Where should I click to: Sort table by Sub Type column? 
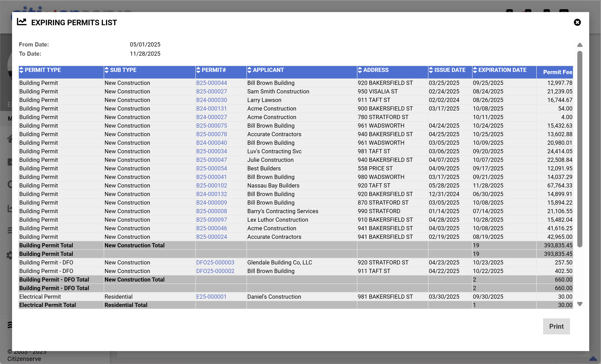[107, 70]
